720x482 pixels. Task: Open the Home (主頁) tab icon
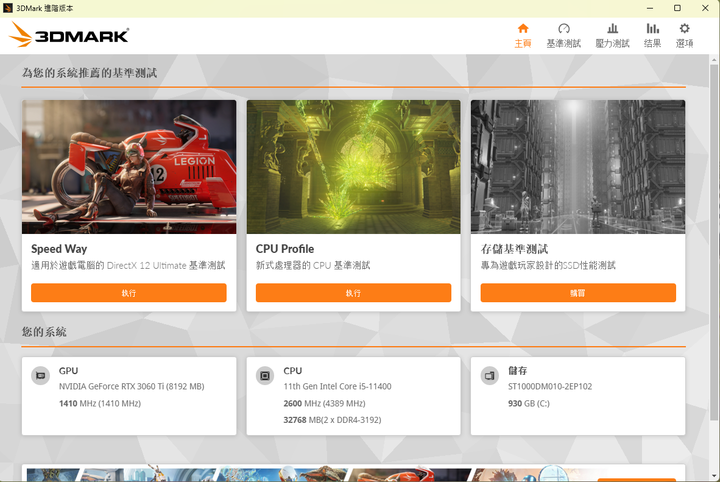point(523,28)
